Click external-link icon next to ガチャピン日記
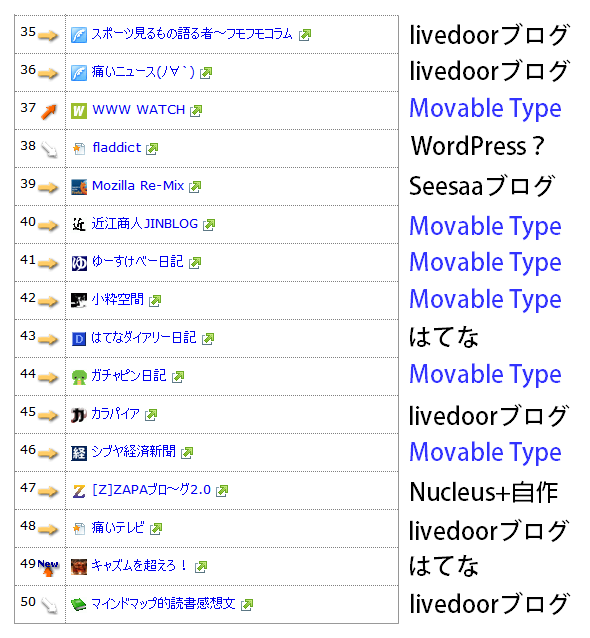Image resolution: width=590 pixels, height=638 pixels. pyautogui.click(x=178, y=377)
